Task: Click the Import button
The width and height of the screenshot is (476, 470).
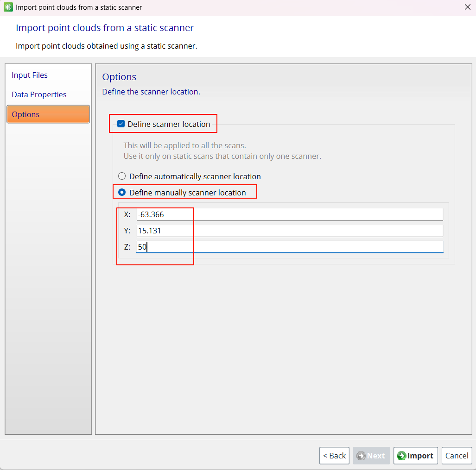Action: [416, 456]
